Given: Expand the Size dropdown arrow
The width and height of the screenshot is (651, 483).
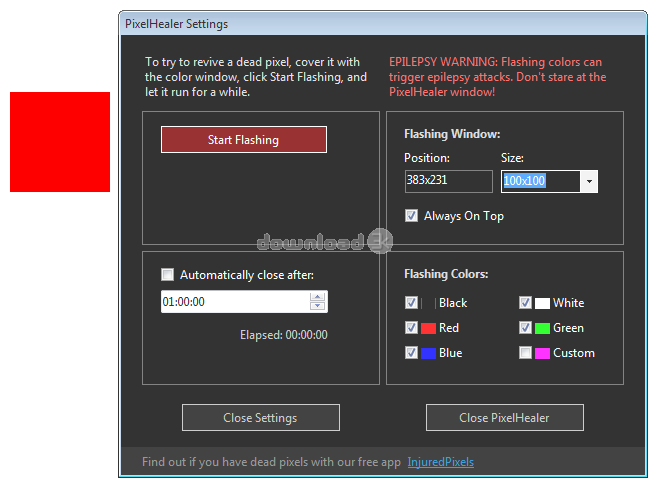Looking at the screenshot, I should tap(589, 181).
